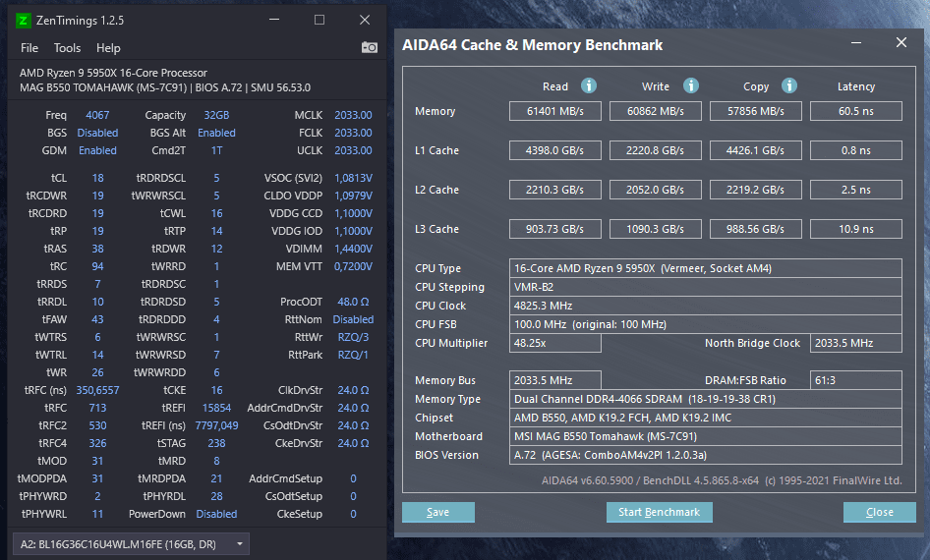Click the AIDA64 version text at the bottom

(722, 480)
